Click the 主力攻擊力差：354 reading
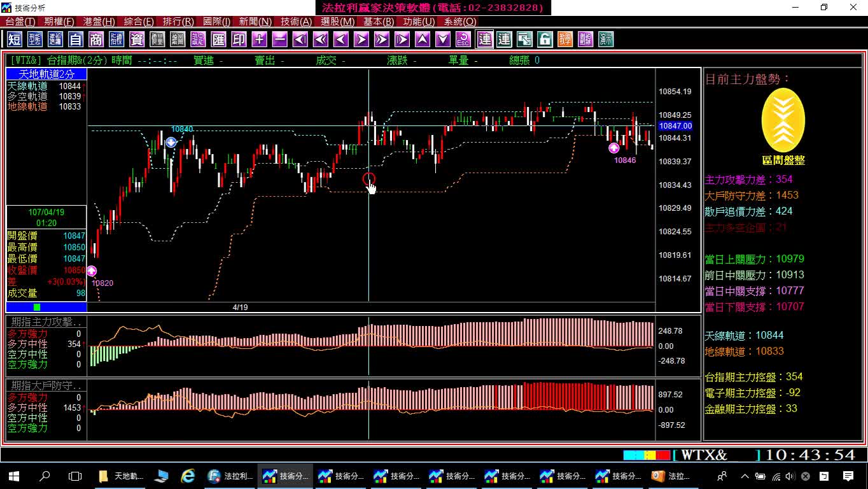Viewport: 868px width, 489px height. [x=749, y=180]
